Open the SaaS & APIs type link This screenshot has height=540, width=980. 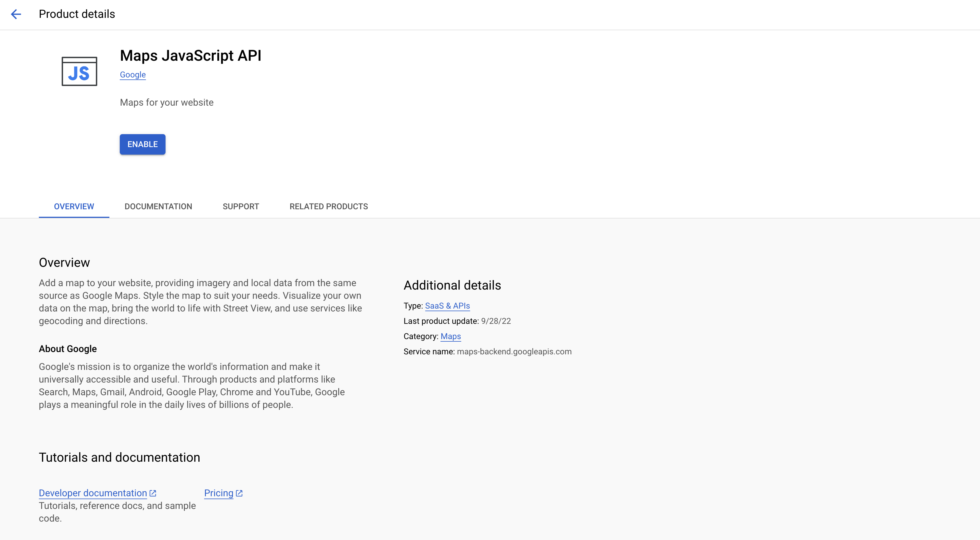click(447, 306)
